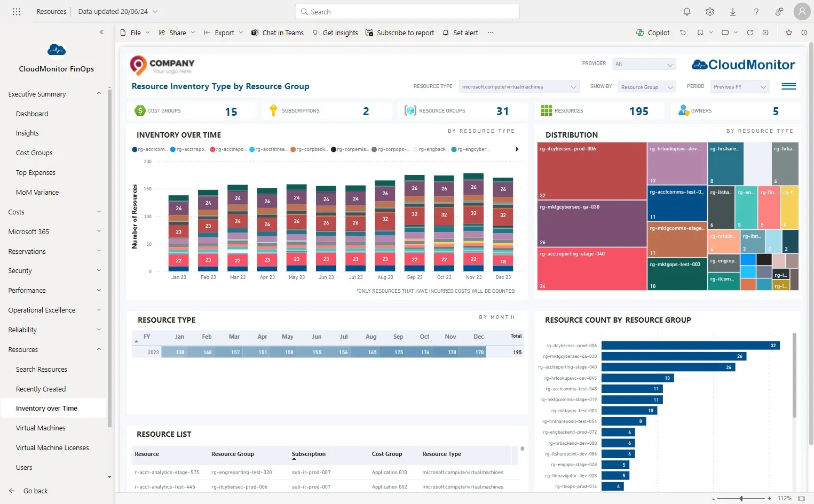Open the Virtual Machines page
The width and height of the screenshot is (814, 504).
click(x=41, y=428)
